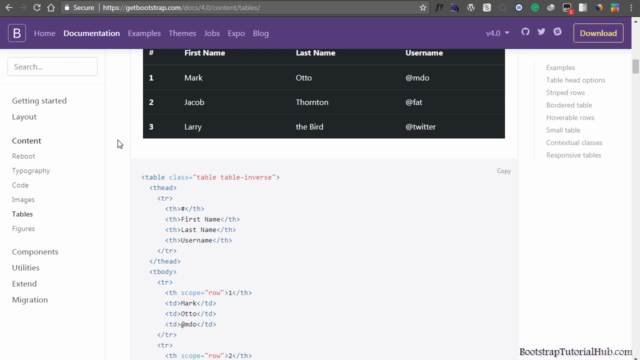Screen dimensions: 640x360
Task: Click the WordPress extension icon
Action: point(471,7)
